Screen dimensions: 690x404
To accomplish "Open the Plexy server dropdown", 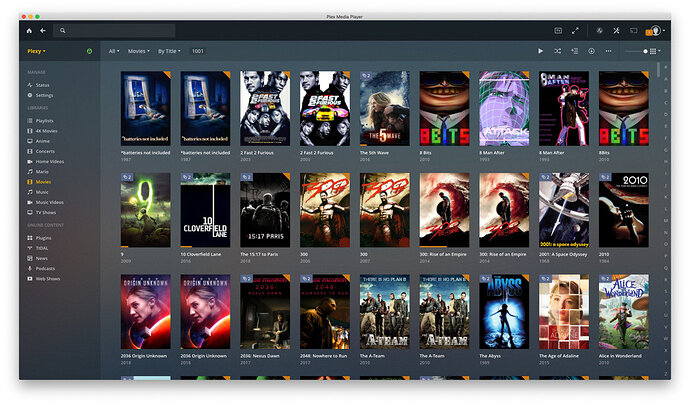I will click(x=37, y=51).
